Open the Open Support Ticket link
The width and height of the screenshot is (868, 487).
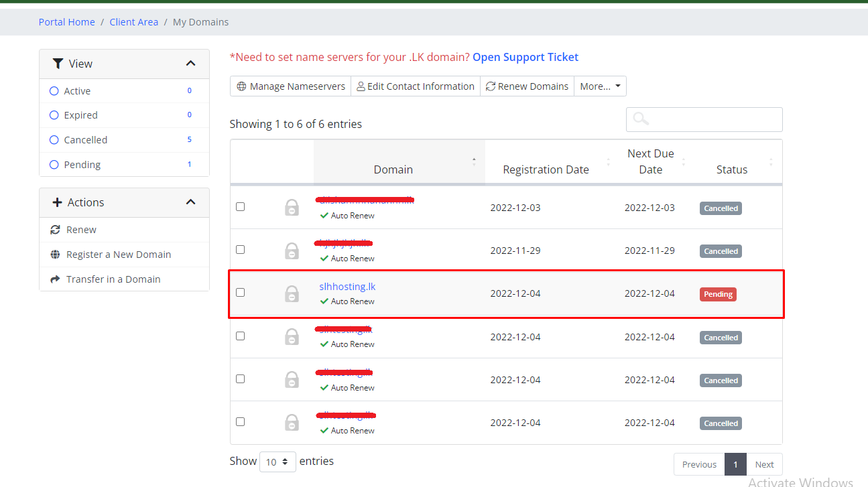(525, 58)
